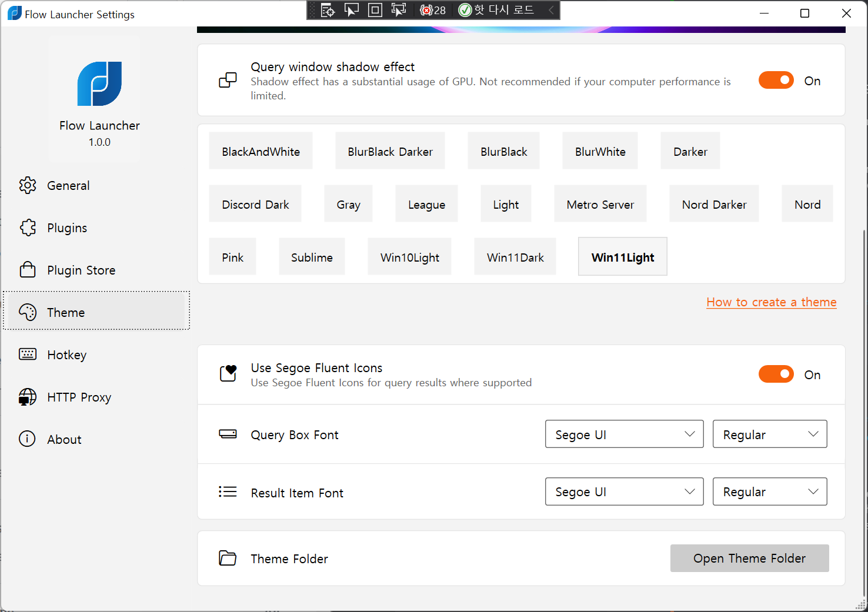This screenshot has height=612, width=868.
Task: Click the hot reload green check indicator
Action: coord(465,10)
